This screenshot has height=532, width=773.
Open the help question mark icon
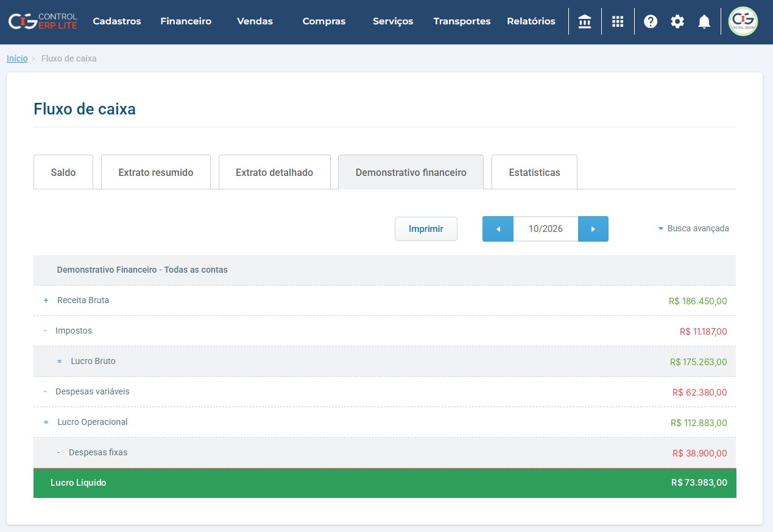[x=651, y=21]
